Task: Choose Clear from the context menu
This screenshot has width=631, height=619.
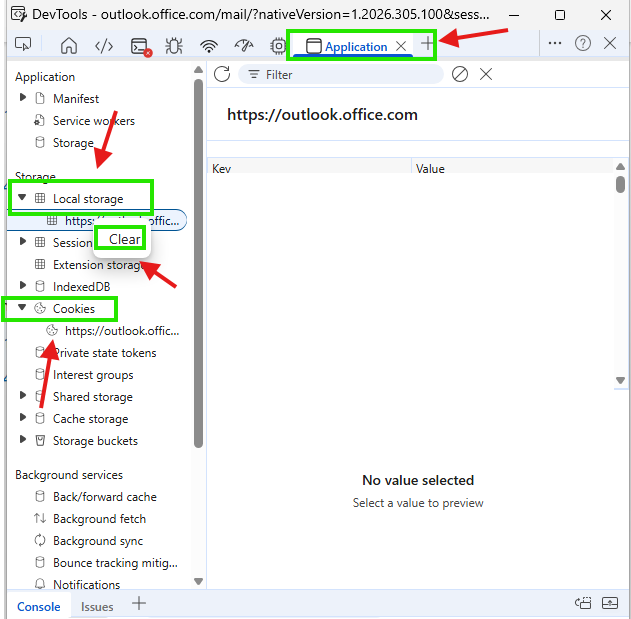Action: point(125,239)
